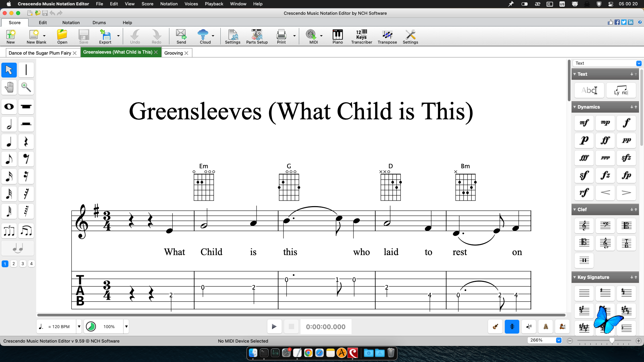
Task: Click the horizontal score scrollbar
Action: tap(301, 315)
